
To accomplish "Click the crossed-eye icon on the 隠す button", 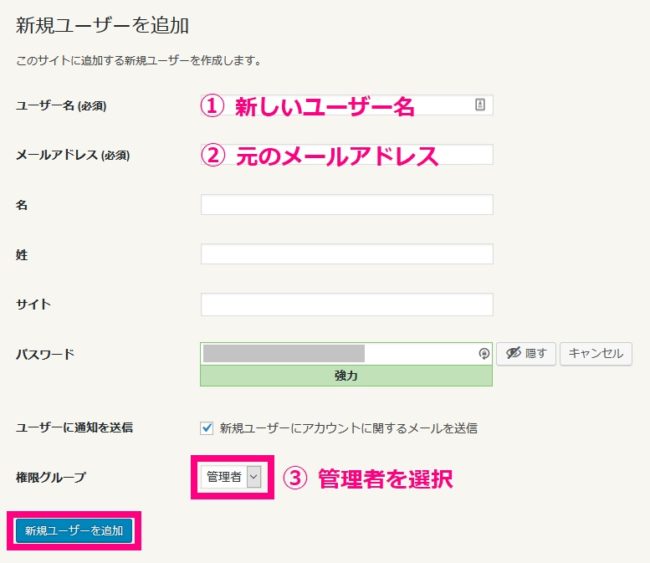I will click(x=513, y=353).
